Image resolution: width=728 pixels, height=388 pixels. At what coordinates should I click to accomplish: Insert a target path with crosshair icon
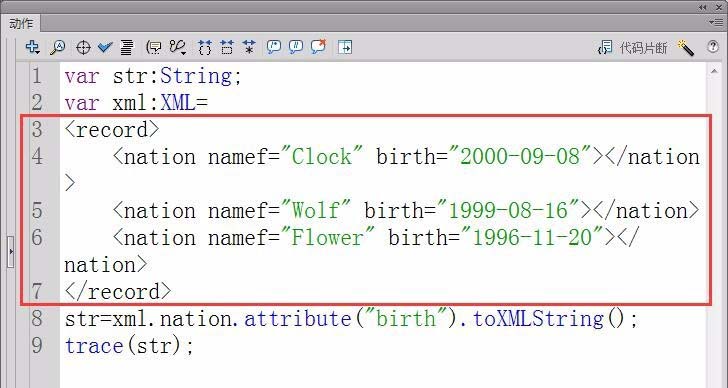pos(83,47)
